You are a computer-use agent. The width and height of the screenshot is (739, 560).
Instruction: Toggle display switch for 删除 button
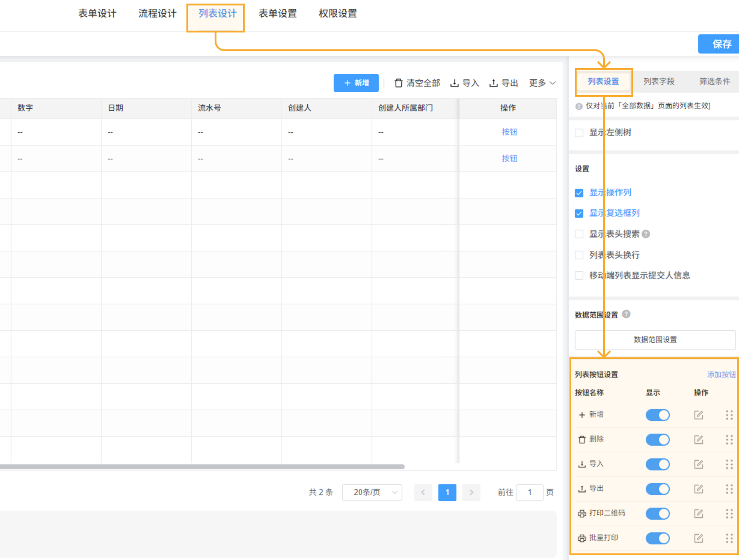pyautogui.click(x=658, y=440)
